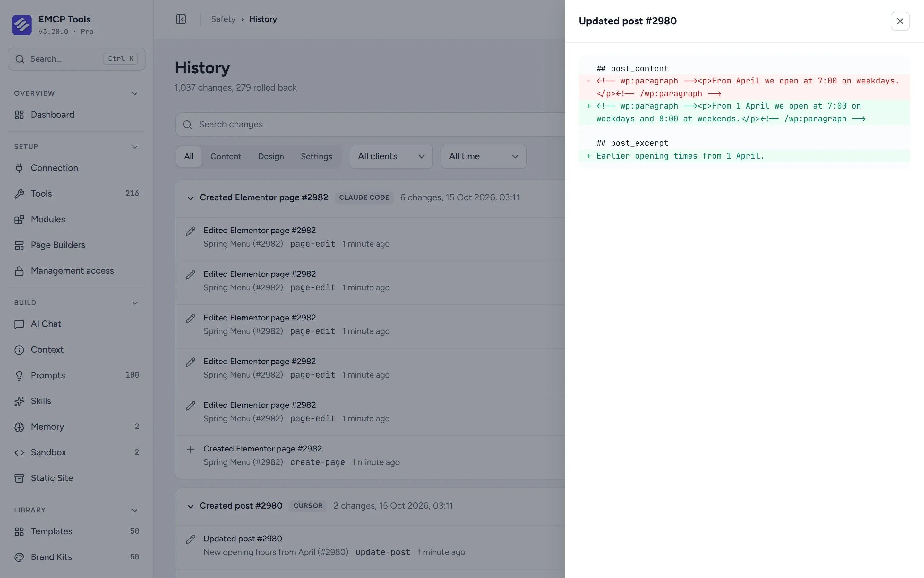924x578 pixels.
Task: Open Templates in Library section
Action: (x=76, y=531)
